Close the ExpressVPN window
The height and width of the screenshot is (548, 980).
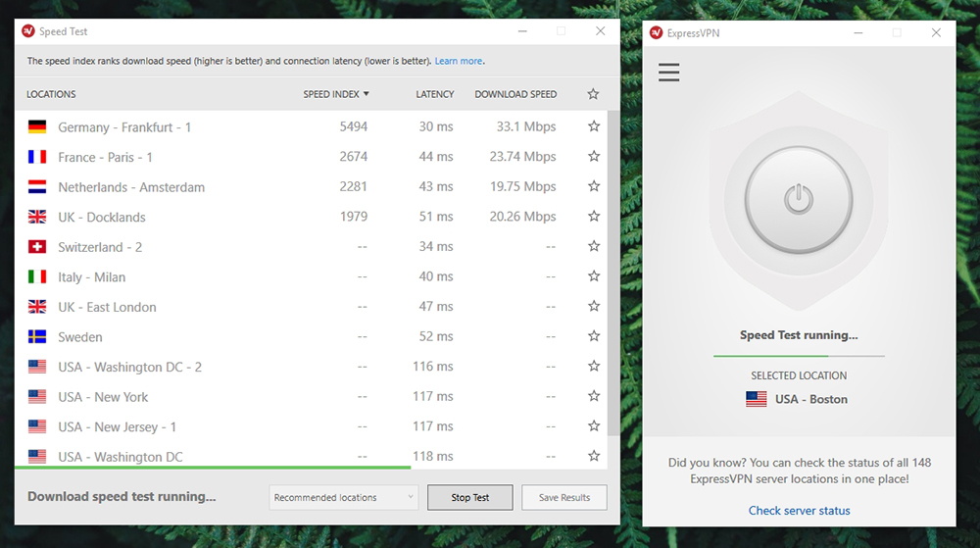pos(936,32)
